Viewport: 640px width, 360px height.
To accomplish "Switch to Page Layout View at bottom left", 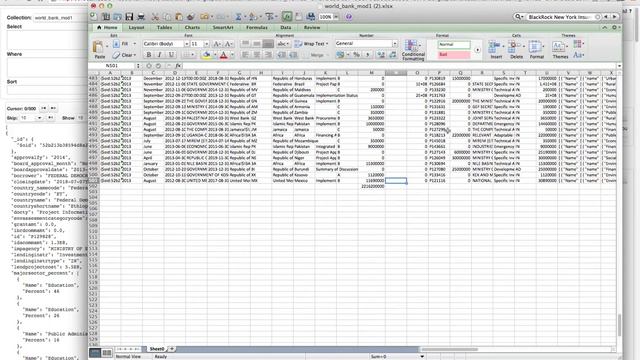I will 107,352.
